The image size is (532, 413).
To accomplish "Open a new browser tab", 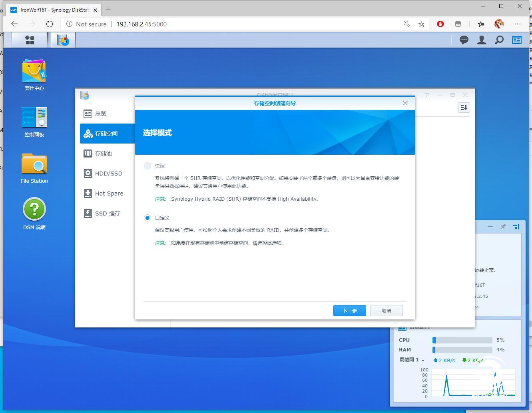I will [108, 10].
